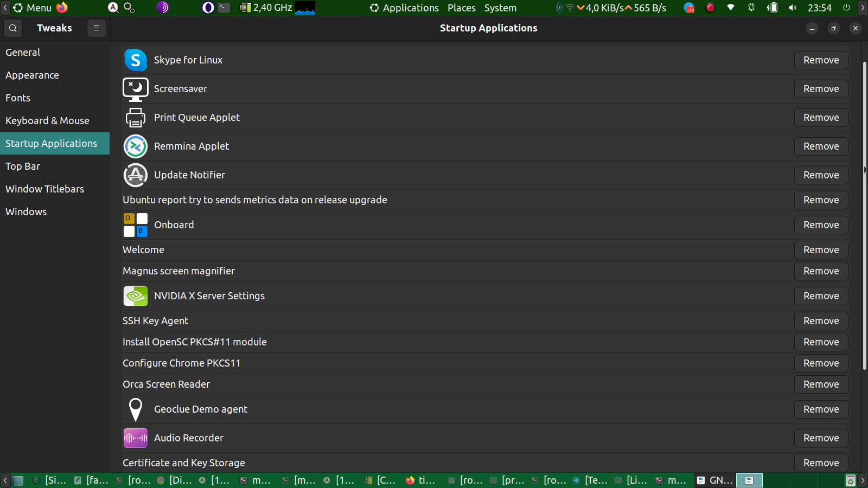Launch Tor Browser from the top panel
Screen dimensions: 868x488
(162, 8)
